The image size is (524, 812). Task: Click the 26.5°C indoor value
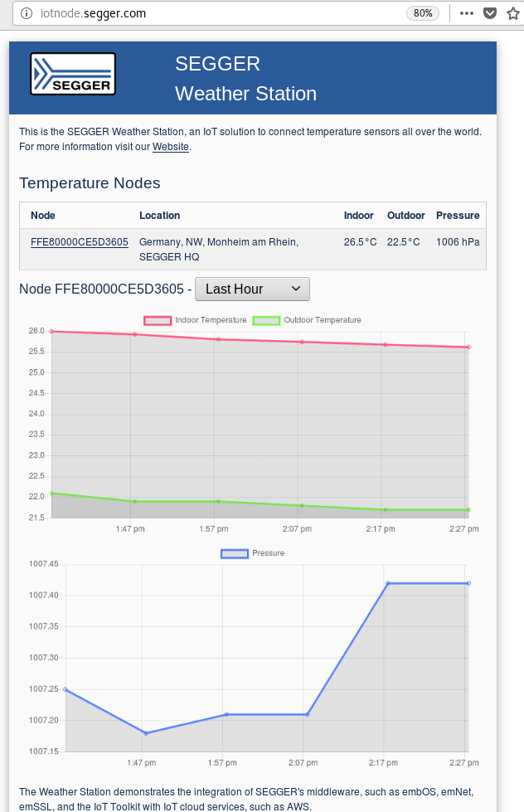360,242
